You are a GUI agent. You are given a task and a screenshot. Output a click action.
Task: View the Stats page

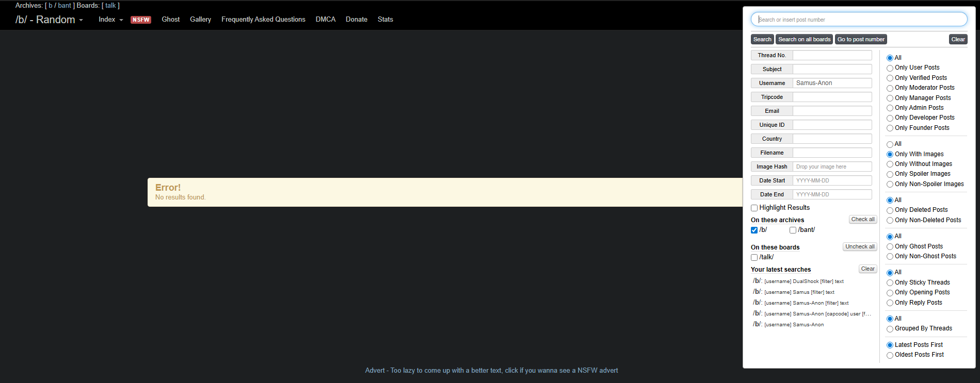pos(385,20)
